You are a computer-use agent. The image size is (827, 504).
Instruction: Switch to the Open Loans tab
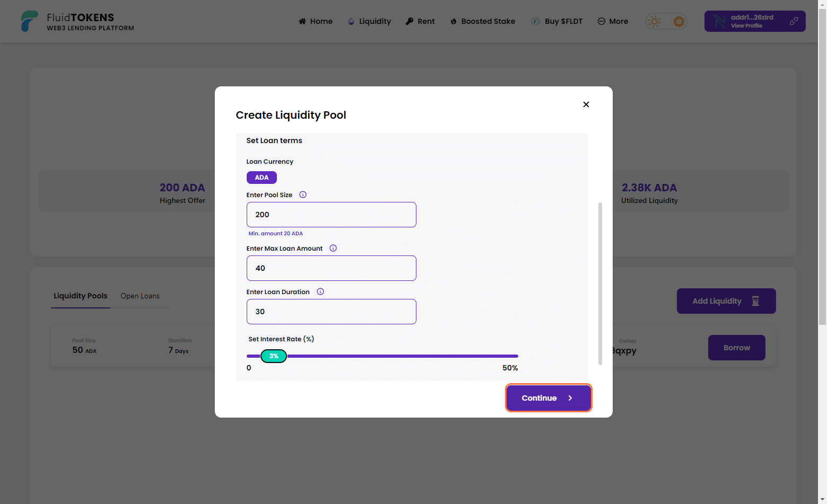coord(140,296)
